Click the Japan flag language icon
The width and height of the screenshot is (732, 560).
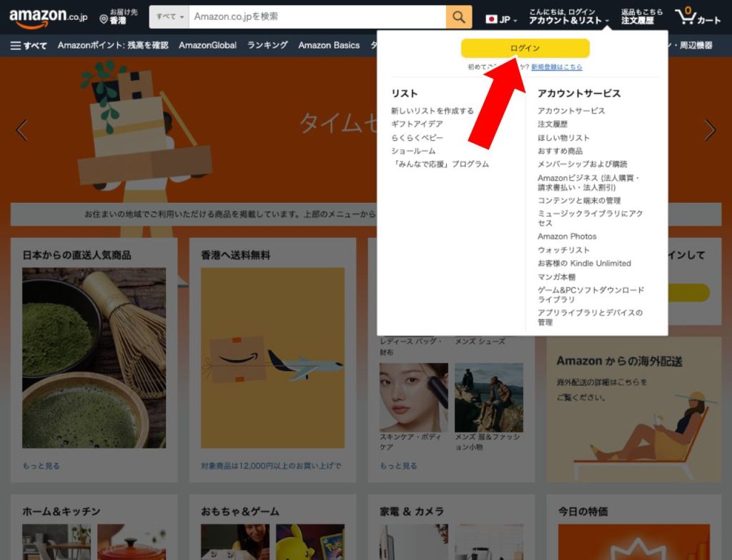pos(491,19)
